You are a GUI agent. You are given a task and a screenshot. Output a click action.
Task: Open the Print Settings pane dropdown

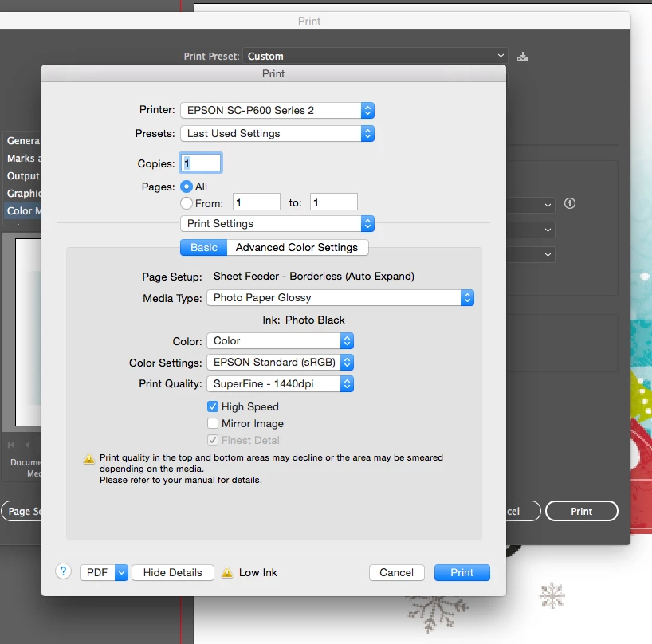click(277, 224)
